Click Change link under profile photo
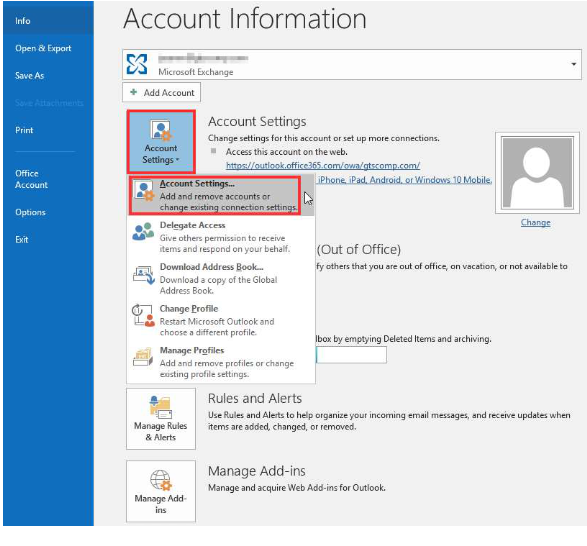Screen dimensions: 587x546 click(x=535, y=222)
